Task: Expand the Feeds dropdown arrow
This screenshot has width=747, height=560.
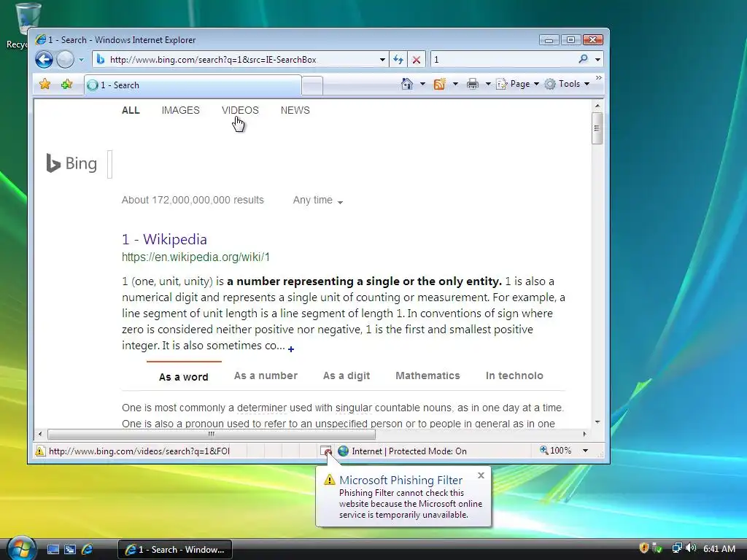Action: point(455,85)
